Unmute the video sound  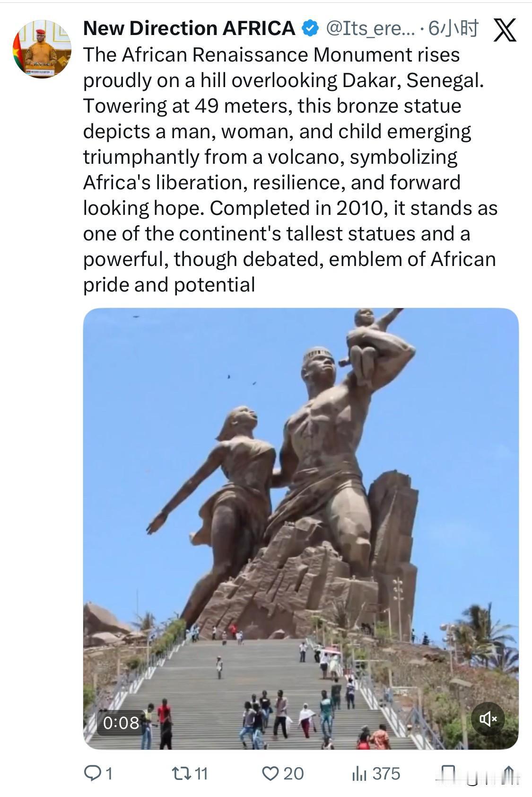click(488, 719)
